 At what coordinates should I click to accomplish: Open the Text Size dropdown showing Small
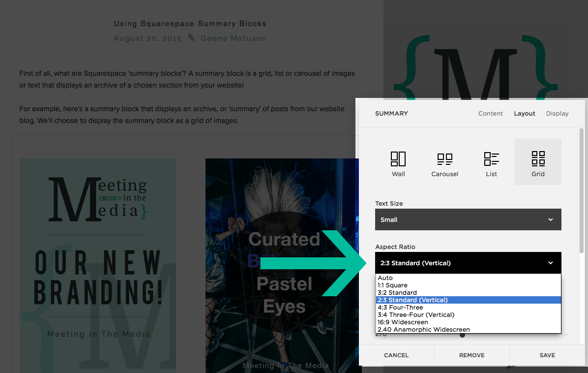coord(468,219)
